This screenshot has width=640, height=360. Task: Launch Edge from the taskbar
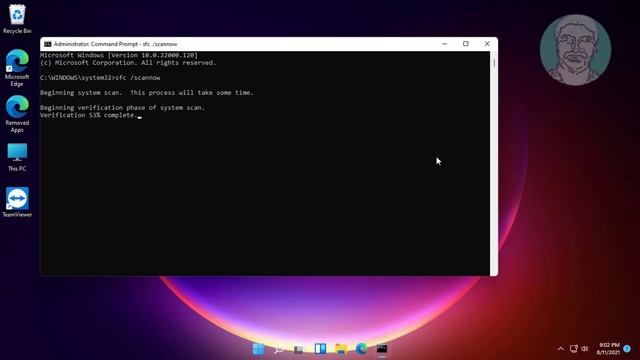(361, 349)
